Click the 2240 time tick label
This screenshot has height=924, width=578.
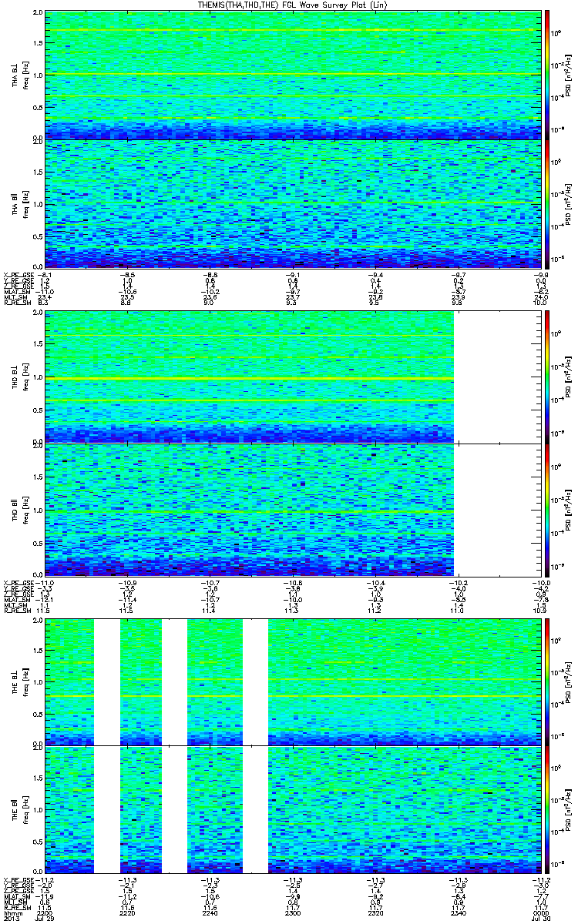point(210,913)
